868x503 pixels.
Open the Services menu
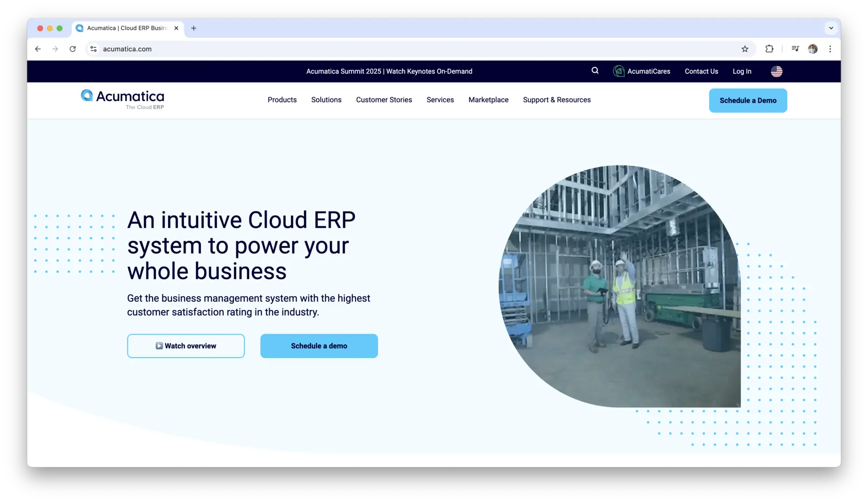point(440,100)
